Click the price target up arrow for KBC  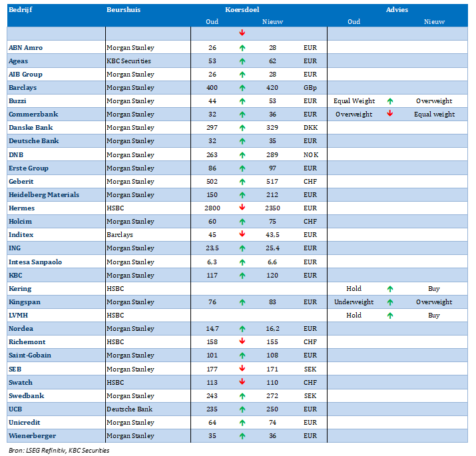[242, 276]
